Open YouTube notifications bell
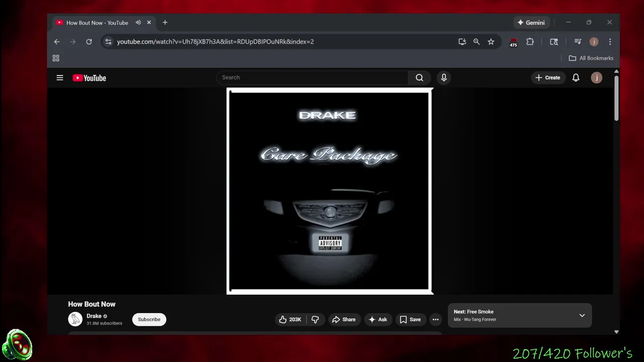The height and width of the screenshot is (362, 644). click(576, 77)
